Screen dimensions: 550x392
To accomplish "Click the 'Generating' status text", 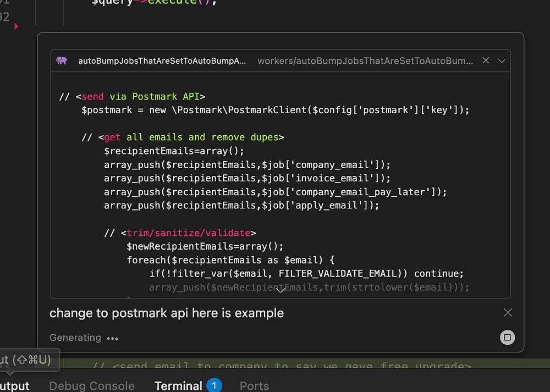I will 75,338.
